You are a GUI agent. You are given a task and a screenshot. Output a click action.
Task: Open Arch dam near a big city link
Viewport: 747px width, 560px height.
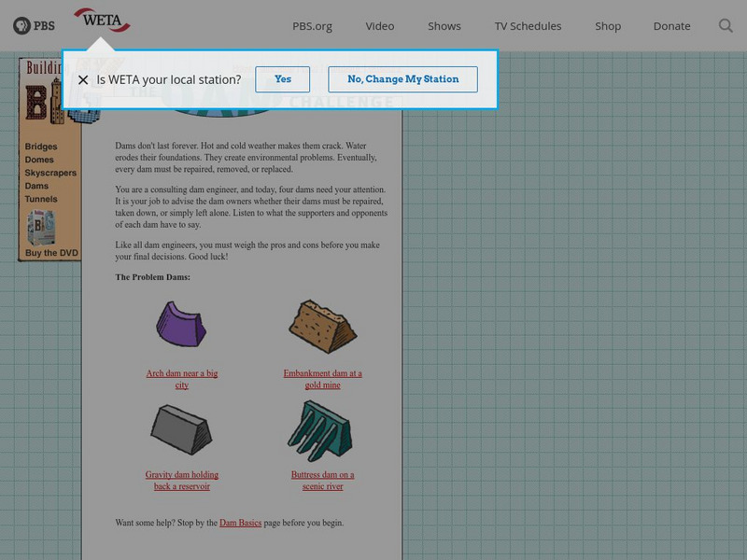tap(182, 379)
